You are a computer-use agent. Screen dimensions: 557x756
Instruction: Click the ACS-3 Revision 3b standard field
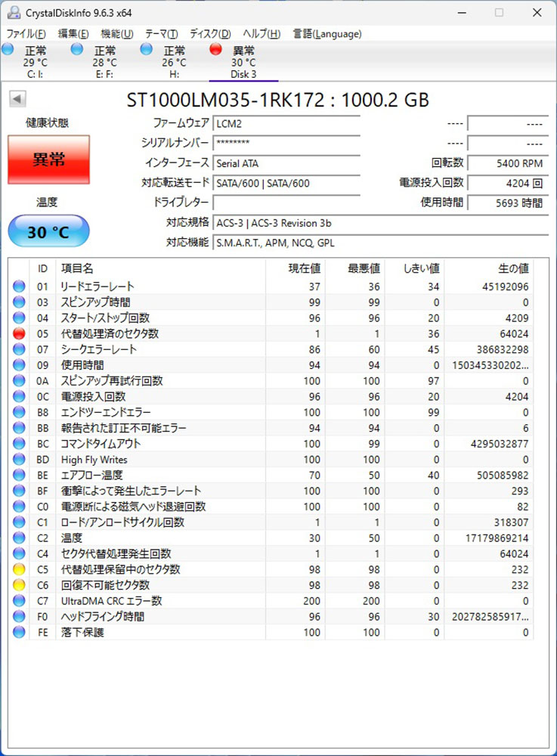coord(381,223)
